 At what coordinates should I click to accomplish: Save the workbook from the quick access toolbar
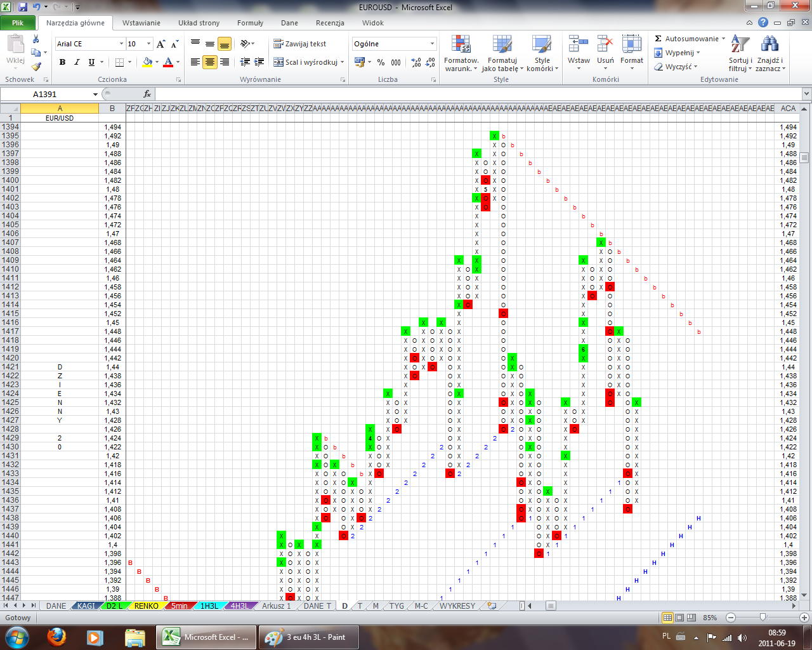(23, 7)
